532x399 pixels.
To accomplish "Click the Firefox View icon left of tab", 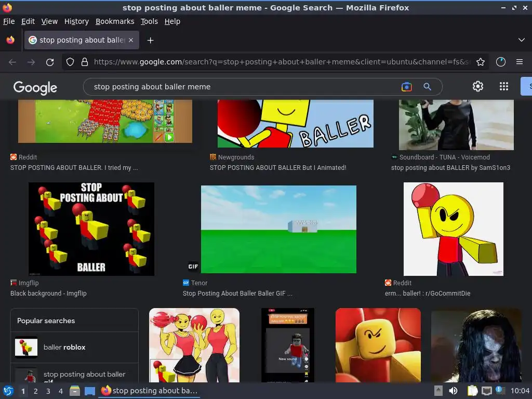I will point(10,40).
